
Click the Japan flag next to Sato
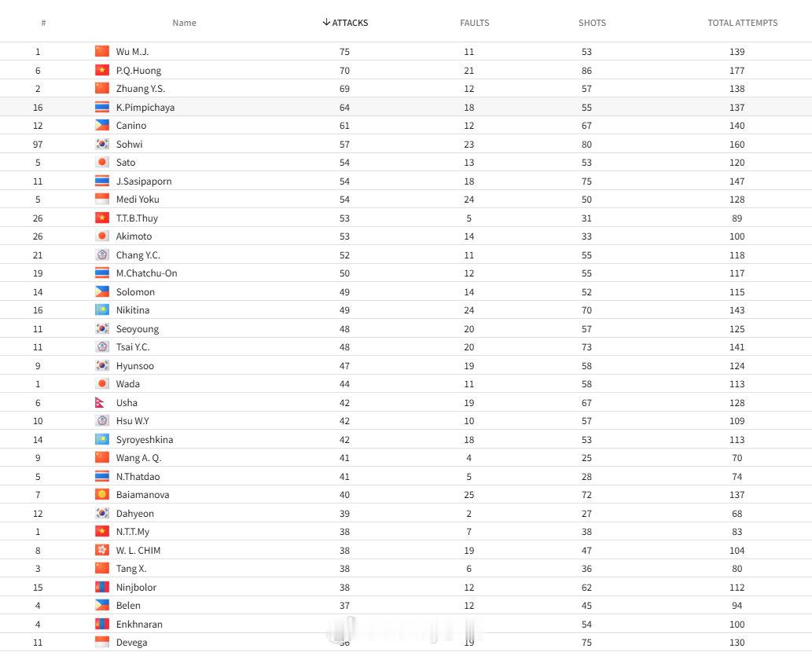[102, 162]
